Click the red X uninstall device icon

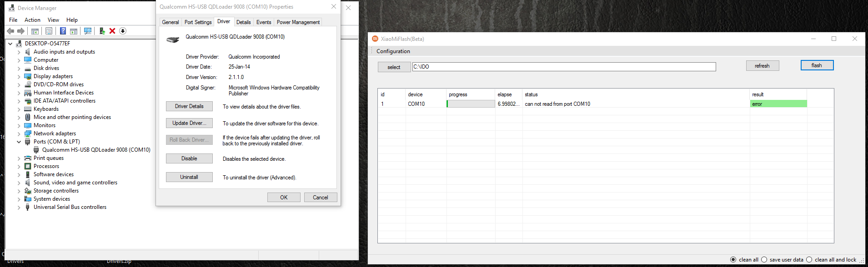[112, 31]
